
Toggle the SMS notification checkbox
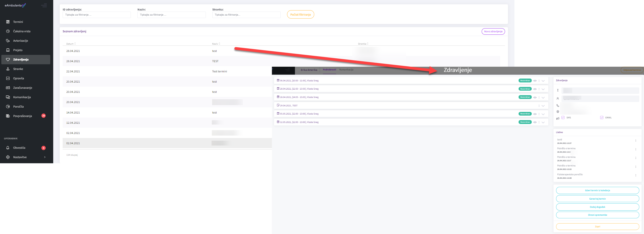click(563, 118)
